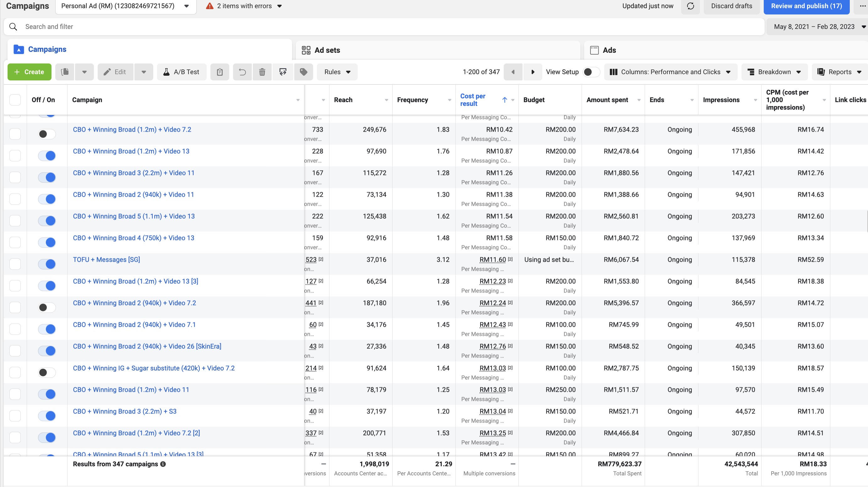The image size is (868, 487).
Task: Go to next page of campaigns
Action: [533, 72]
